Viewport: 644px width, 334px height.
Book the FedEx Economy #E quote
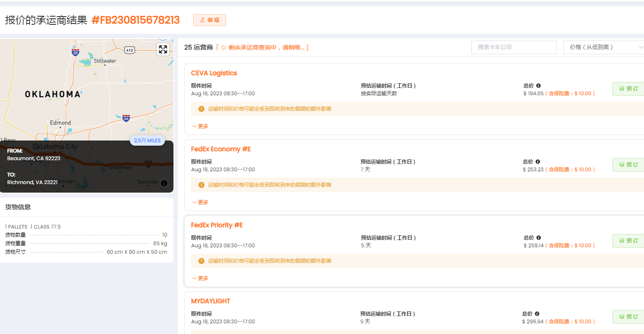[628, 165]
